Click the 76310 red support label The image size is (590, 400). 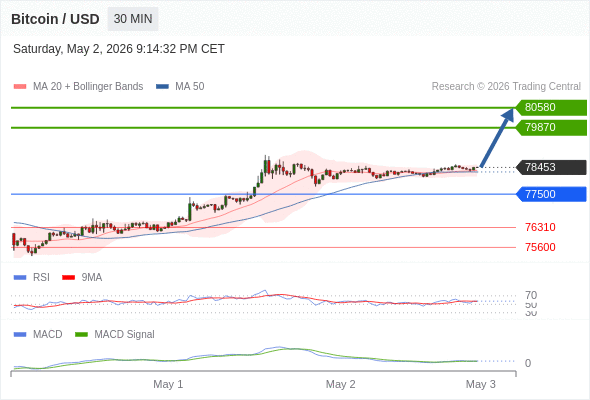click(x=540, y=227)
